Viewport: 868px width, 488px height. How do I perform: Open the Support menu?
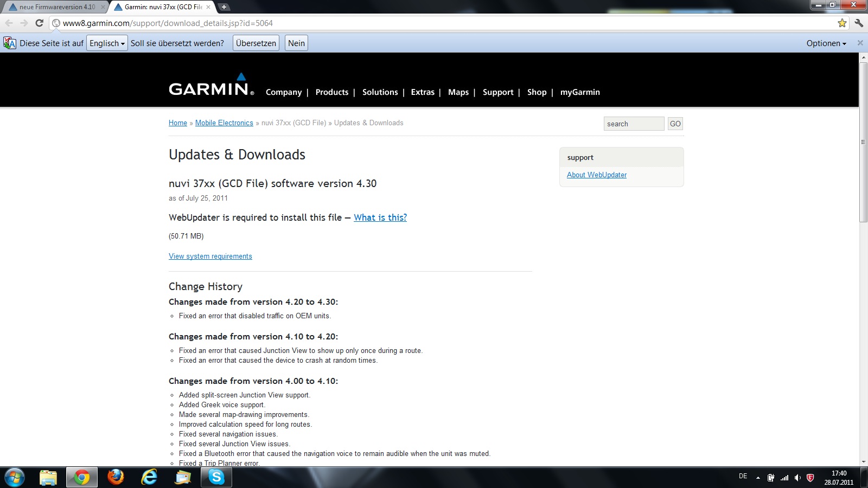[498, 92]
